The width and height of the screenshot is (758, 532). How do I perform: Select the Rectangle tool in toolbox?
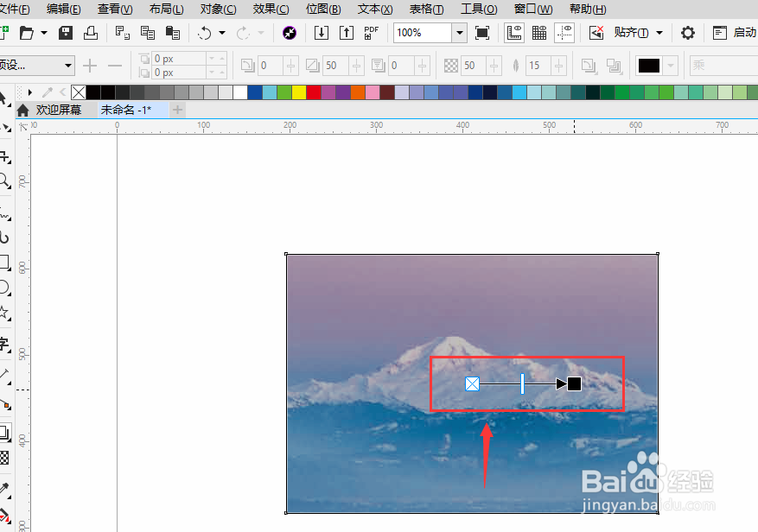[5, 263]
